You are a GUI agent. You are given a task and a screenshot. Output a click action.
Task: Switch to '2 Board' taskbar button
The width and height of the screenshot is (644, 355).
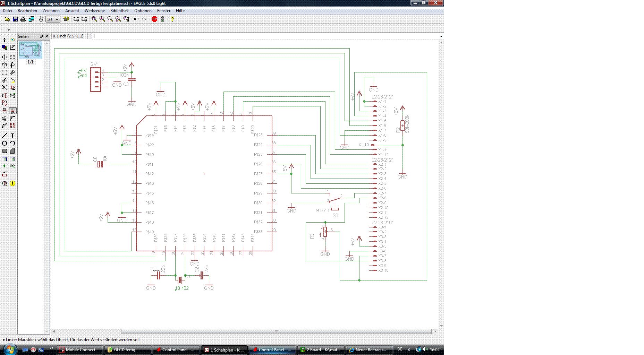click(x=321, y=350)
